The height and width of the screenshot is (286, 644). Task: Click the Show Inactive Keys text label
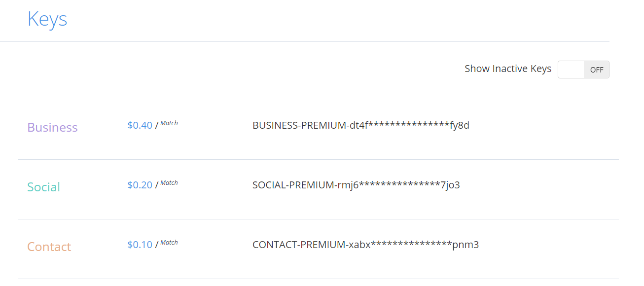coord(508,69)
